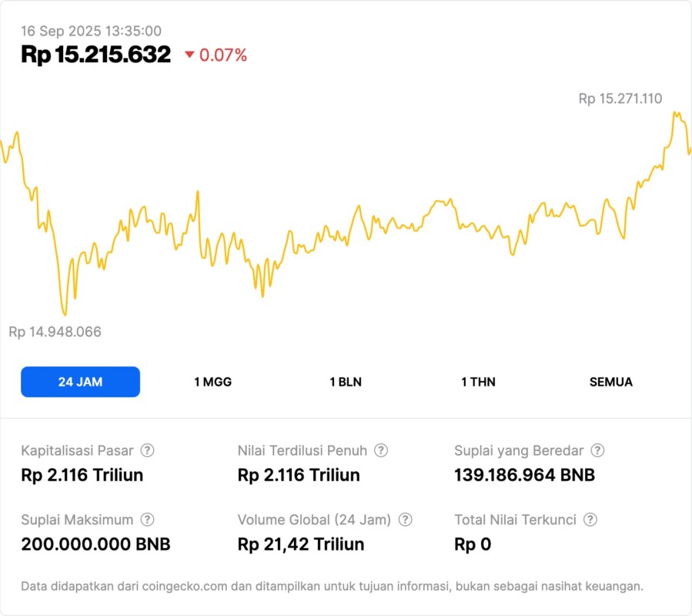Click the 139.186.964 BNB supply value
692x616 pixels.
(524, 475)
